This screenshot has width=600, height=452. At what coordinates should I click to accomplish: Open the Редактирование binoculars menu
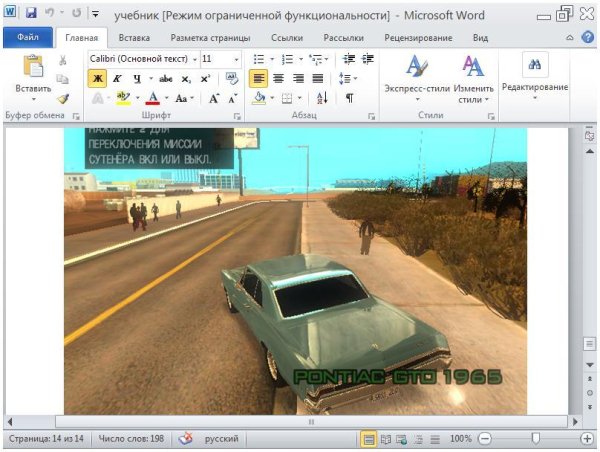tap(535, 77)
